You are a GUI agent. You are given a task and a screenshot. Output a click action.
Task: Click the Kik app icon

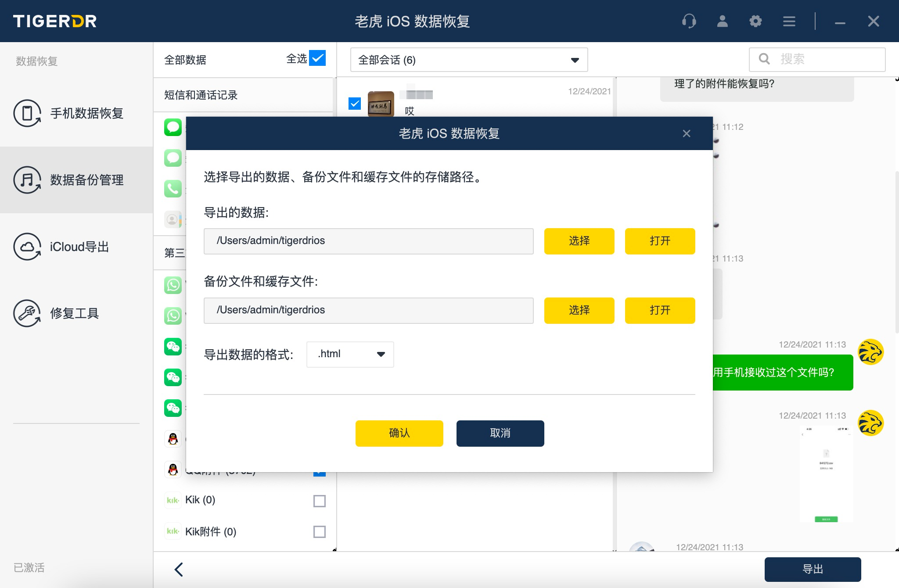point(173,500)
